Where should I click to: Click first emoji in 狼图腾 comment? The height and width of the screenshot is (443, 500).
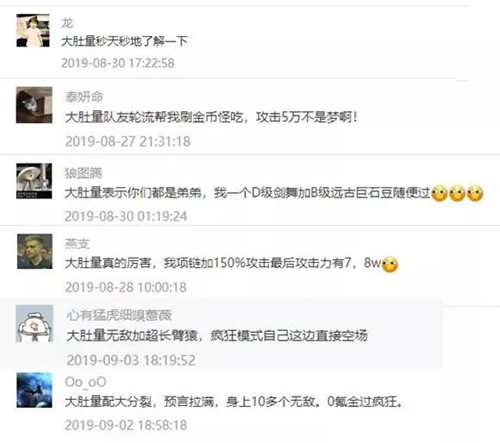point(439,193)
